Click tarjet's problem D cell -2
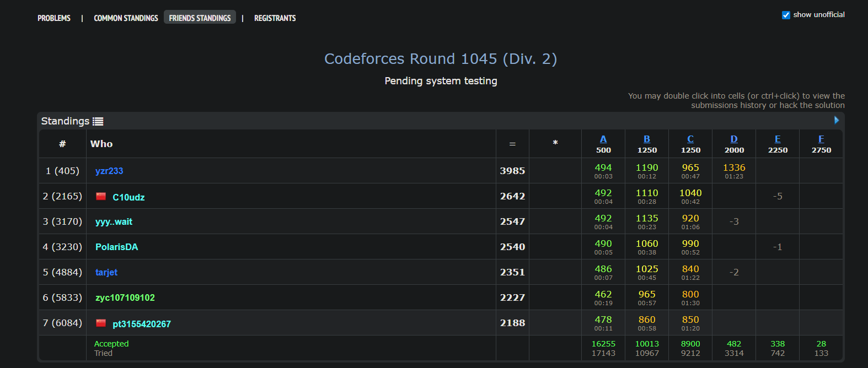 point(734,272)
